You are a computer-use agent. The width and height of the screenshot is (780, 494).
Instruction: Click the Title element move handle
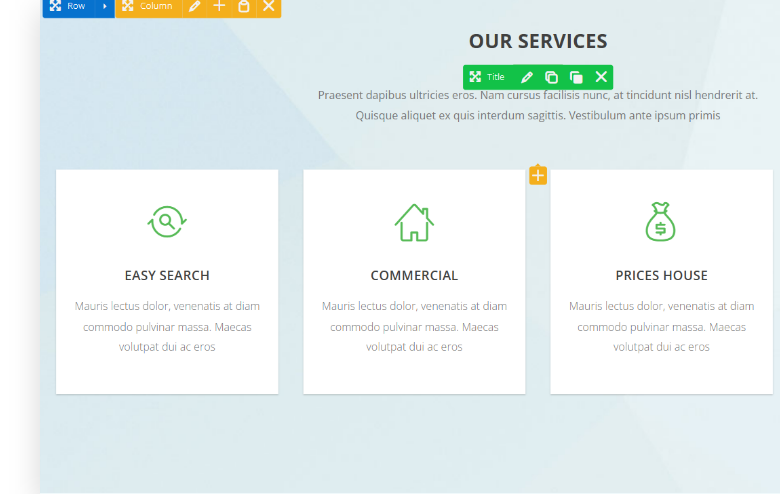[475, 77]
